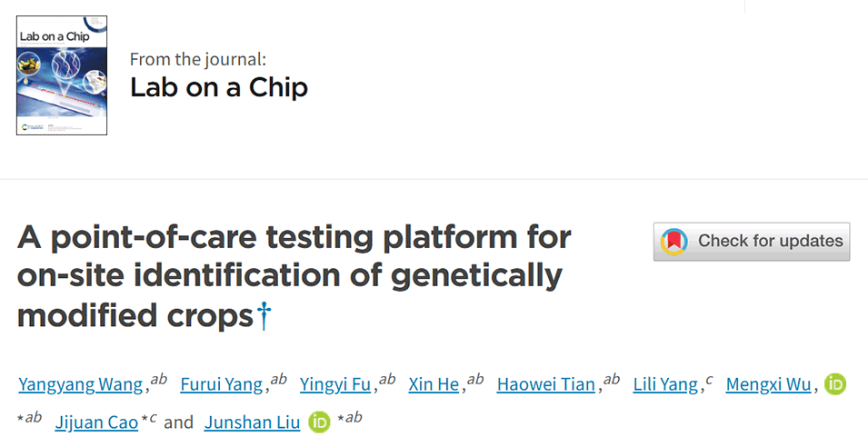Open Mengxi Wu author name link
The width and height of the screenshot is (868, 447).
(768, 384)
